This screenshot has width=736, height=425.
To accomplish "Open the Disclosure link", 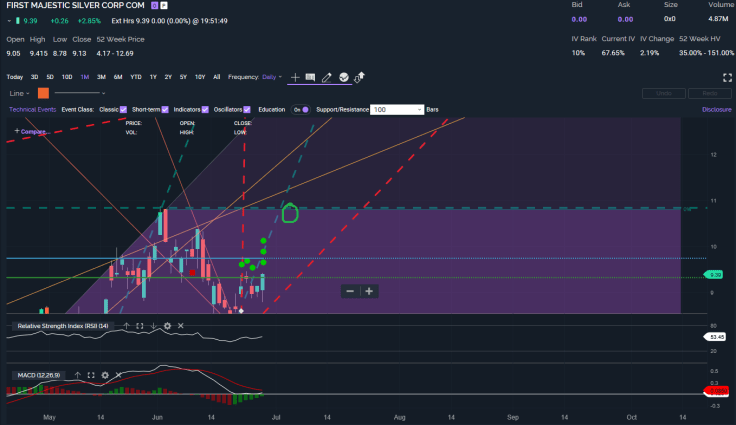I will click(x=716, y=109).
